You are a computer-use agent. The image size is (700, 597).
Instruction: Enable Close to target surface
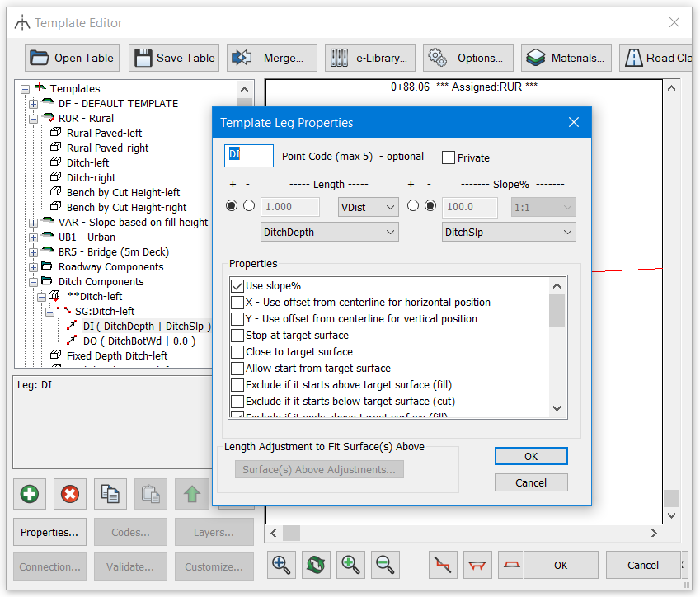(237, 352)
